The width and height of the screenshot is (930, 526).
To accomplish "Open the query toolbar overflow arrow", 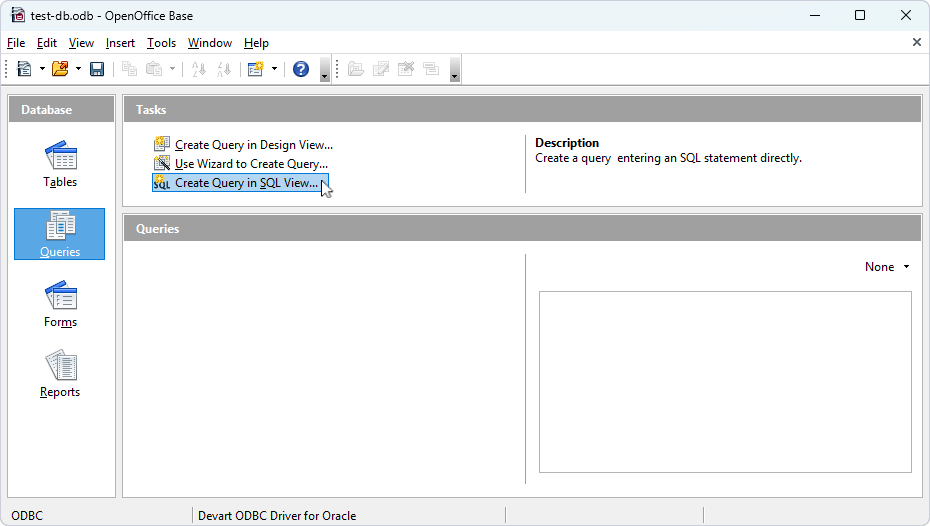I will pyautogui.click(x=454, y=69).
